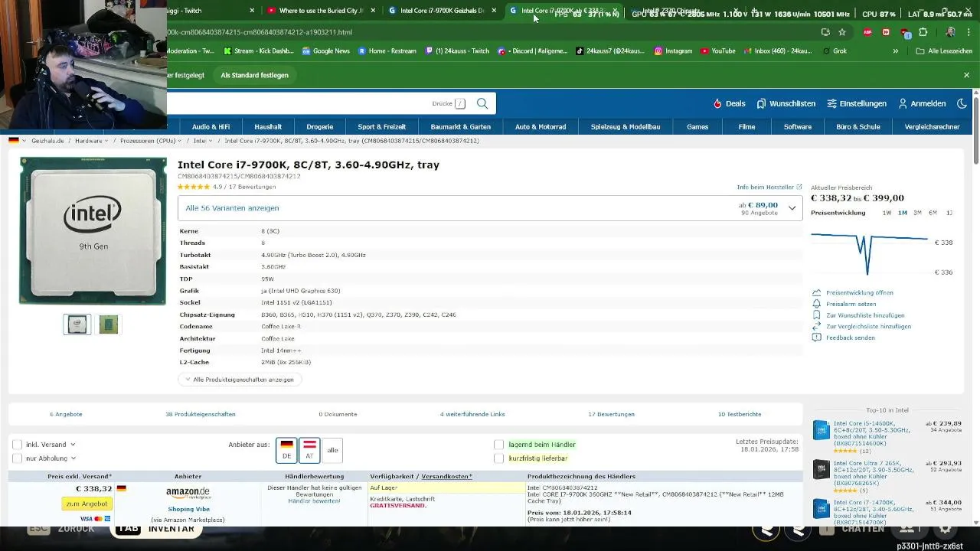Screen dimensions: 980x551
Task: Open Einstellungen sliders icon
Action: coord(831,103)
